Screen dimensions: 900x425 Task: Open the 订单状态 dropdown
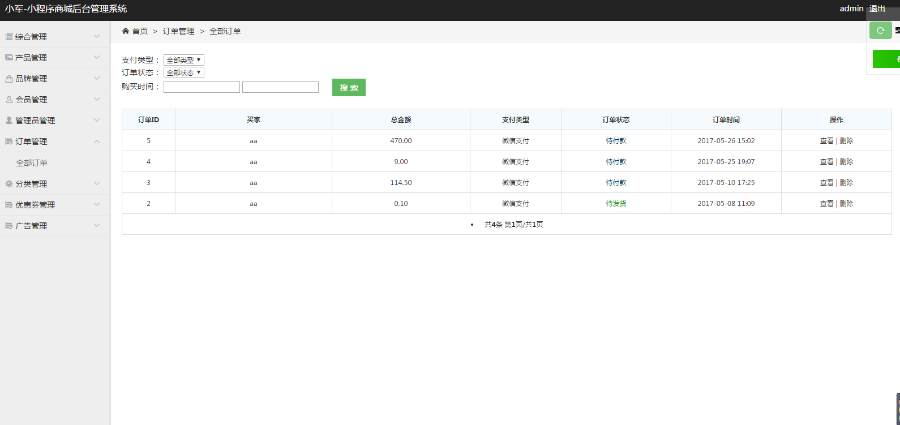pos(184,73)
